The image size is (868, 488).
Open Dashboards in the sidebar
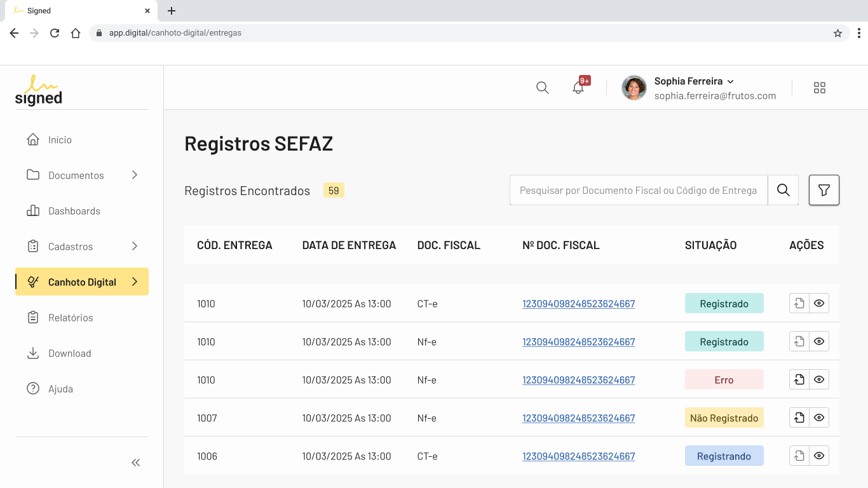(x=82, y=211)
